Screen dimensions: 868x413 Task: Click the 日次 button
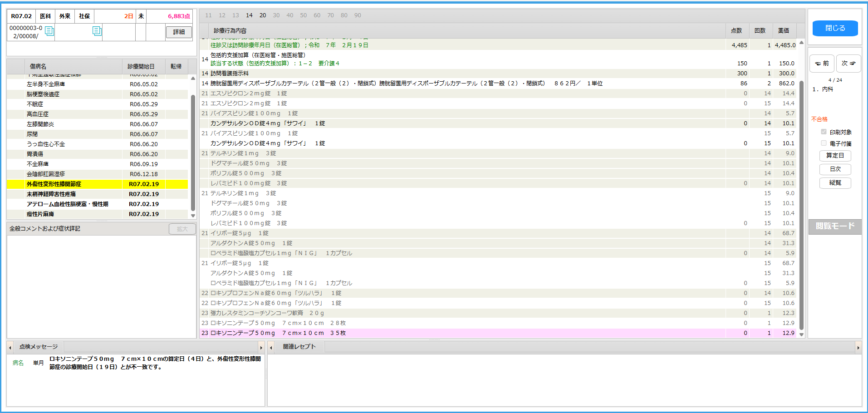tap(835, 169)
